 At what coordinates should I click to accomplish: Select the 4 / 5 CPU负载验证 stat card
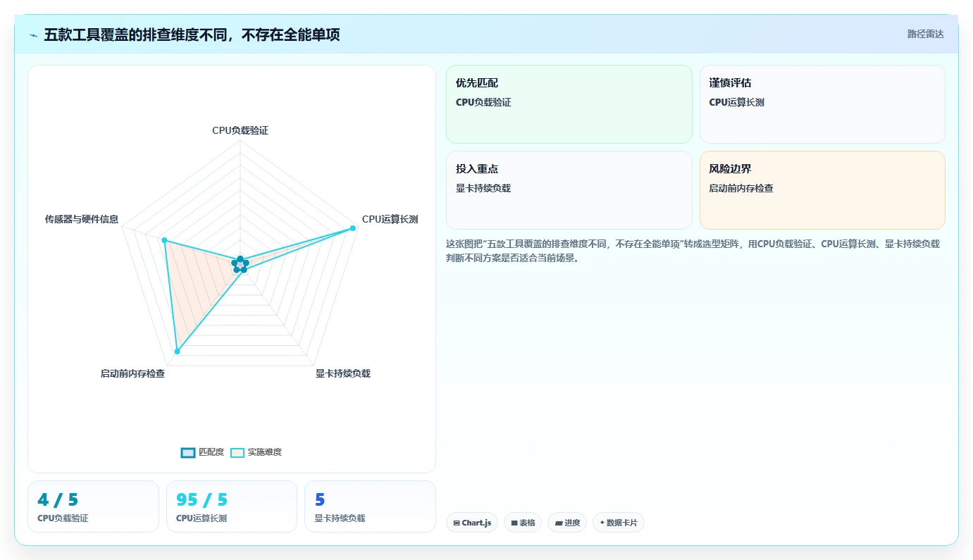tap(93, 506)
